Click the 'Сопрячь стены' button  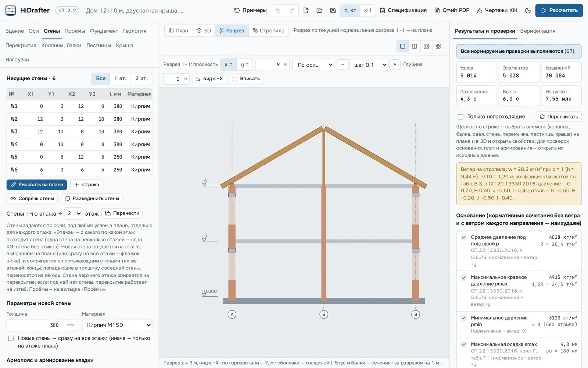click(x=32, y=199)
